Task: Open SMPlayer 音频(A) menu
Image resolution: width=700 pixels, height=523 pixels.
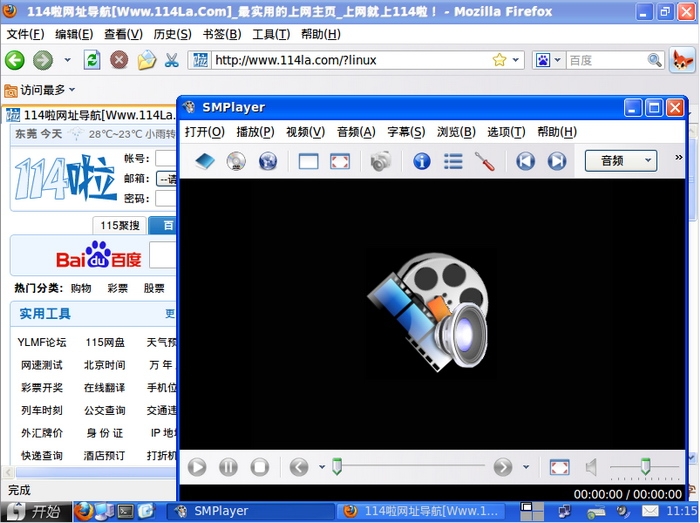Action: [x=356, y=132]
